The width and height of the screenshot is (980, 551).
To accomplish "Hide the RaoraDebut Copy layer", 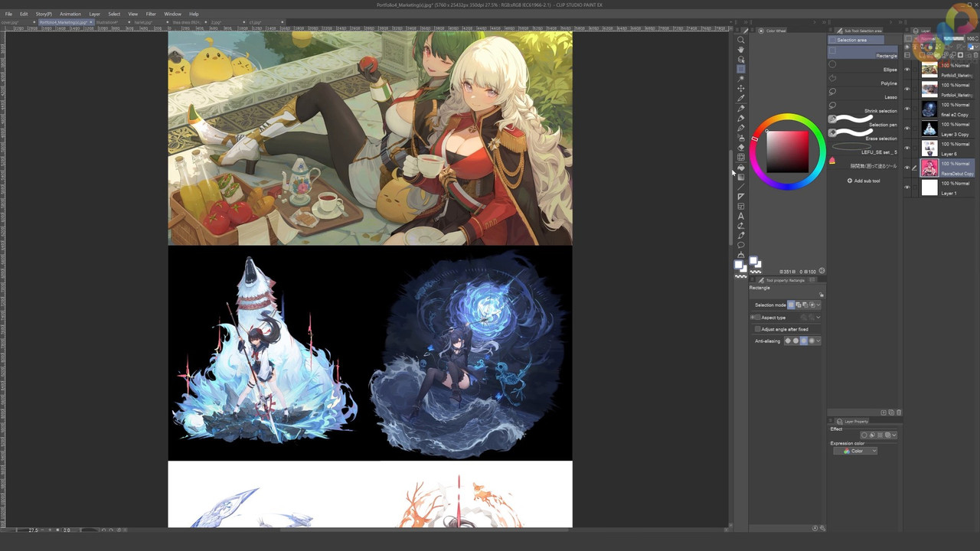I will [907, 168].
